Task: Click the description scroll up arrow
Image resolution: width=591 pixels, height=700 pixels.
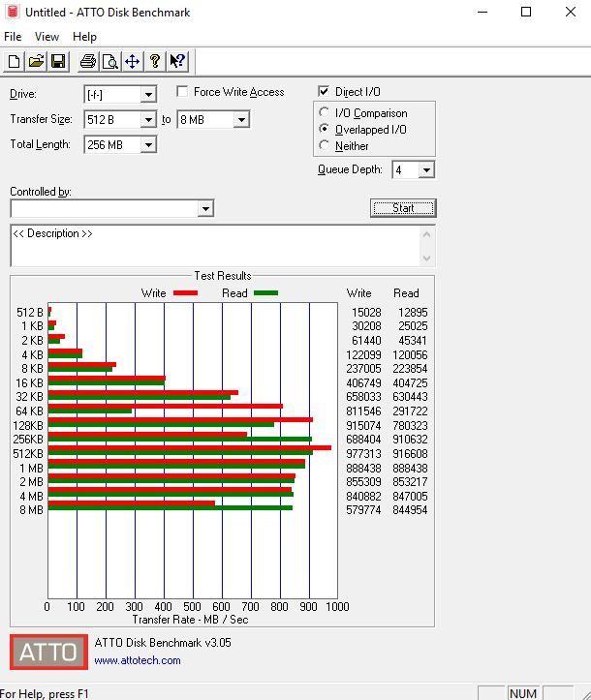Action: [x=426, y=234]
